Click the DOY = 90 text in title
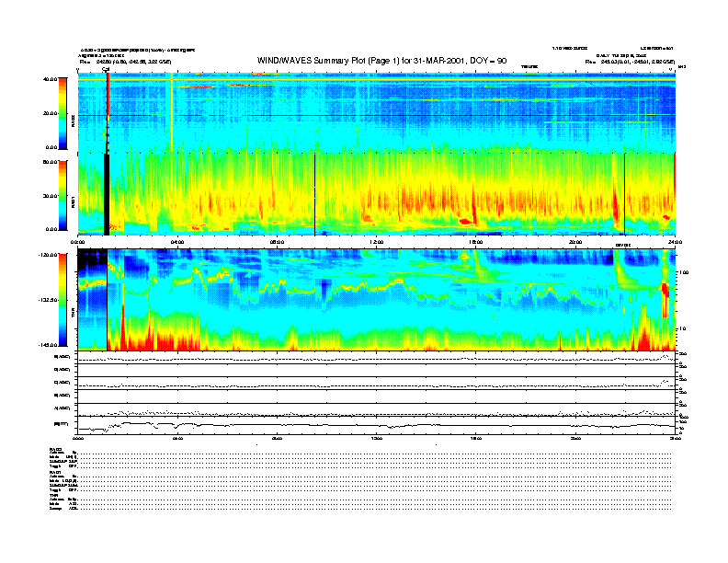Viewport: 728px width, 563px height. click(488, 61)
